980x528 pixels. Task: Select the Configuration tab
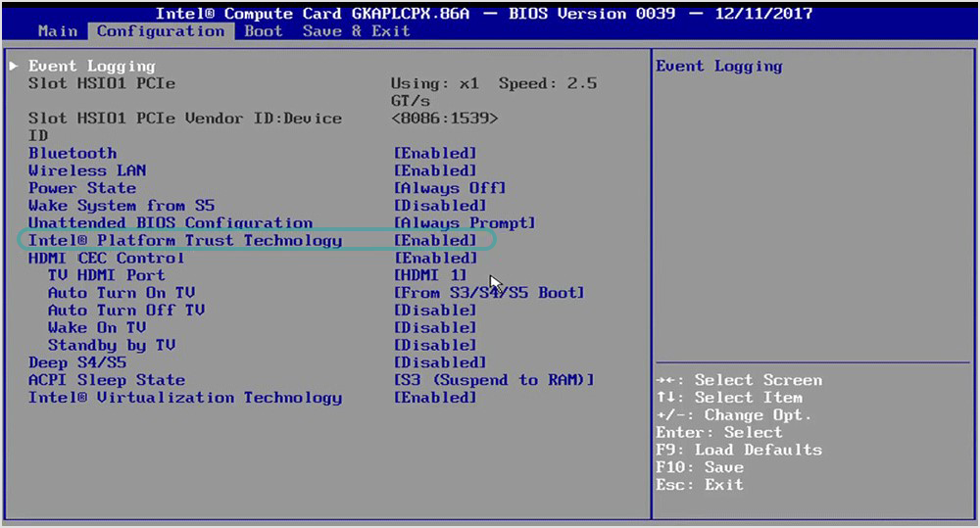point(160,31)
